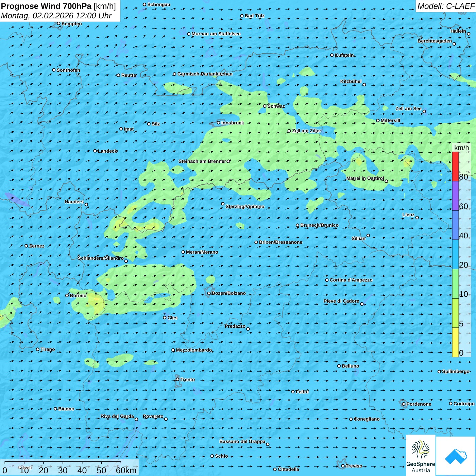Click the Belluno location dot

coord(339,366)
